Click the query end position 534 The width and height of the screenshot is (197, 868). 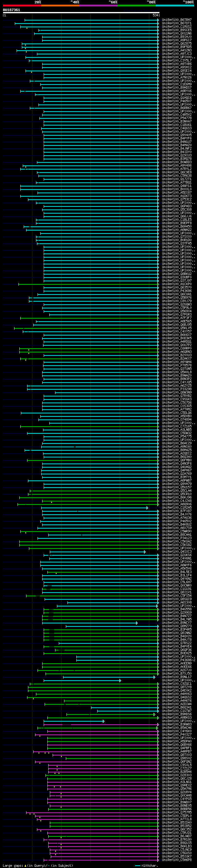tap(155, 15)
